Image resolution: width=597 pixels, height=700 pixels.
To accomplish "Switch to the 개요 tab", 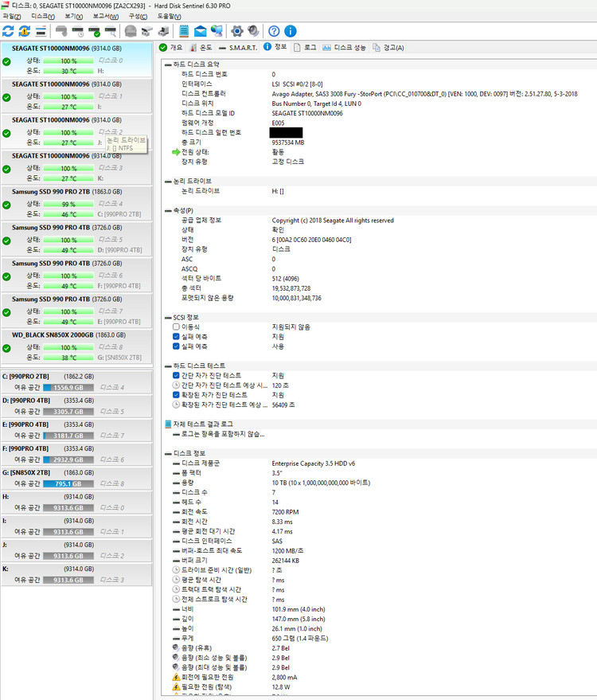I will click(171, 47).
